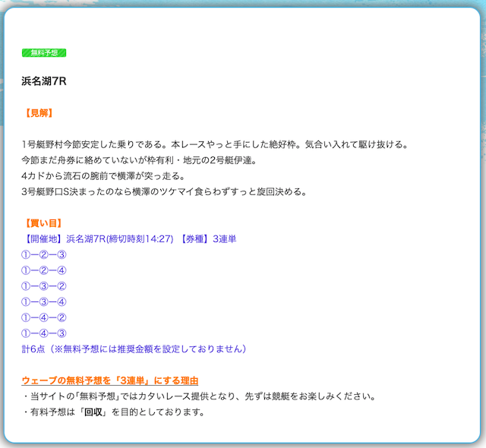The width and height of the screenshot is (486, 448).
Task: Click the line 4カドから流石の腕前で横澤が突っ走る
Action: (x=103, y=176)
